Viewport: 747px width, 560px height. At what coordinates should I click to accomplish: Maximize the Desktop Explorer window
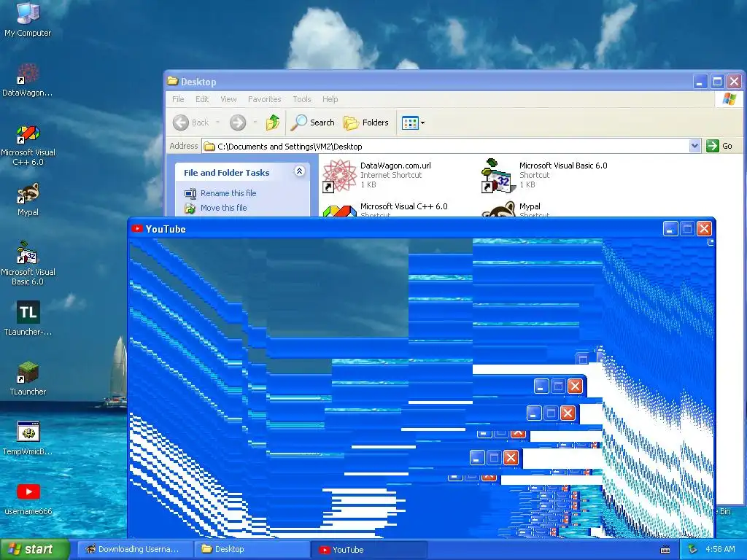[717, 82]
